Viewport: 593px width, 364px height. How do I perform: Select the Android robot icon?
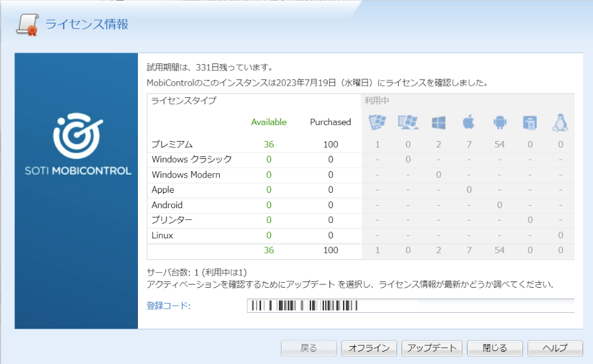tap(499, 123)
